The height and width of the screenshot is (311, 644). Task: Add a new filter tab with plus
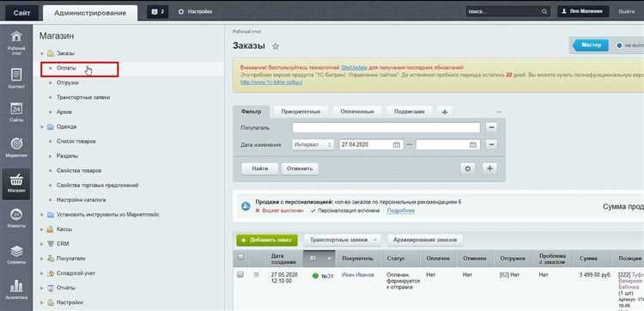pos(445,112)
